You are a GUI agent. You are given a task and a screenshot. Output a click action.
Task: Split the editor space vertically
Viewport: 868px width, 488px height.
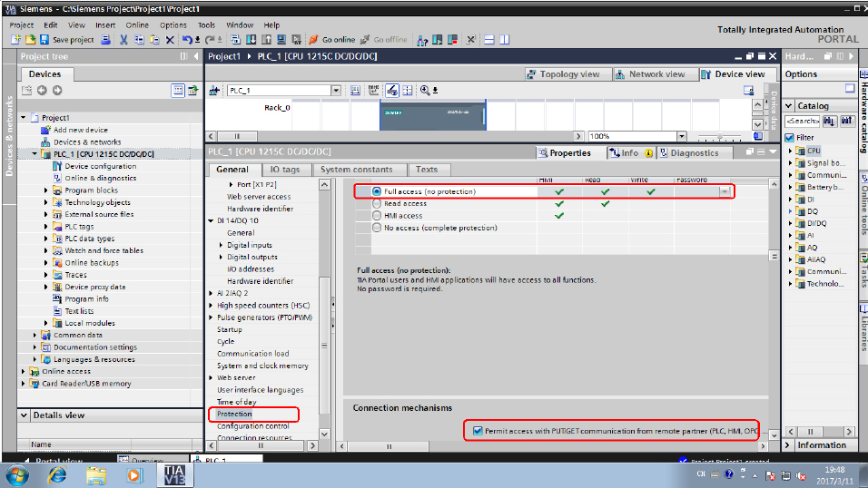[x=504, y=40]
